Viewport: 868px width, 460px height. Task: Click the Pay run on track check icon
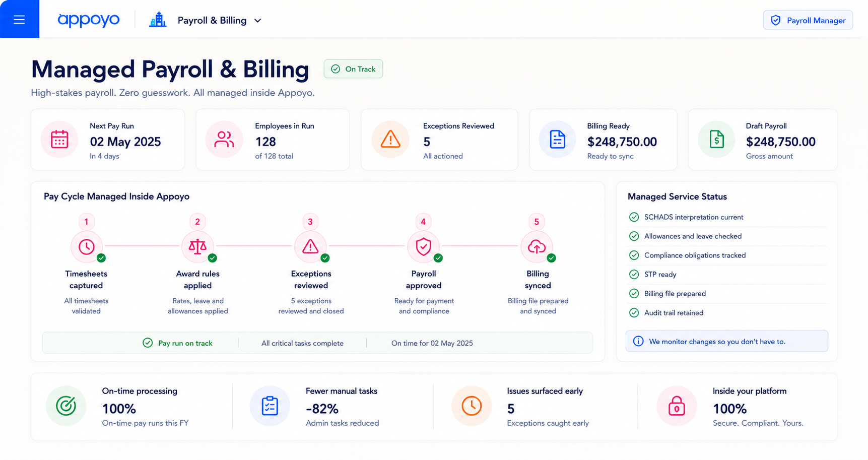(x=148, y=343)
